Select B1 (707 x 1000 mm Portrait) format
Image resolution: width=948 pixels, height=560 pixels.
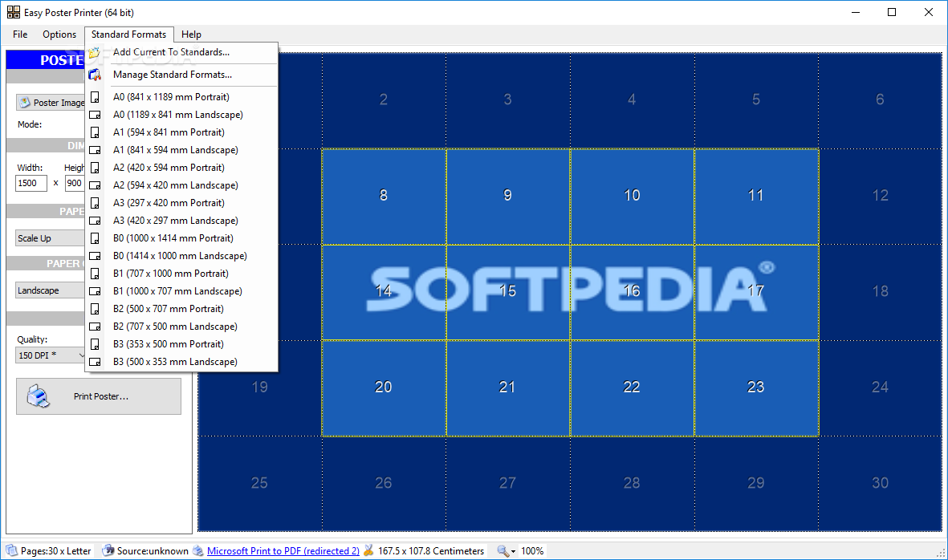coord(181,274)
